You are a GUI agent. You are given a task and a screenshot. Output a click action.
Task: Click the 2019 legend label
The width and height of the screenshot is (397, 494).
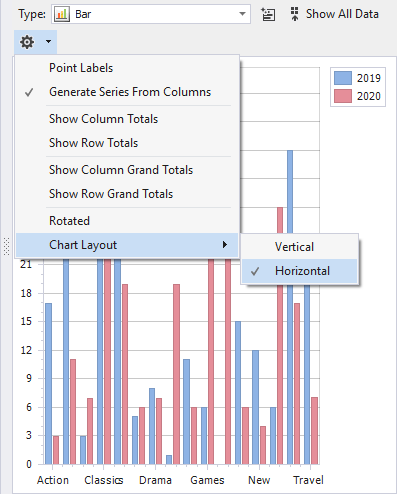pos(369,78)
